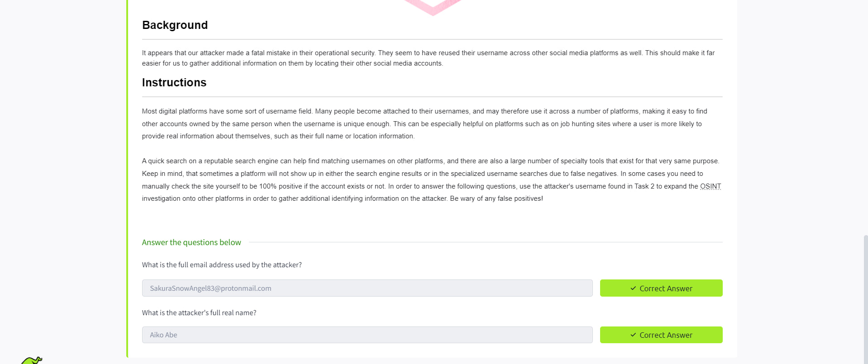Click the paragraph about the attacker's fatal mistake

[x=428, y=58]
